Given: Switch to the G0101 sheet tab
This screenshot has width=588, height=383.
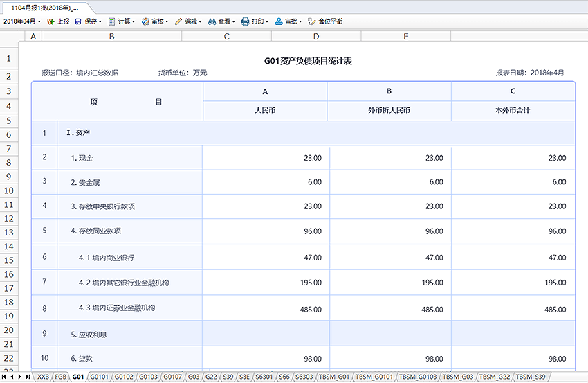Looking at the screenshot, I should point(100,377).
